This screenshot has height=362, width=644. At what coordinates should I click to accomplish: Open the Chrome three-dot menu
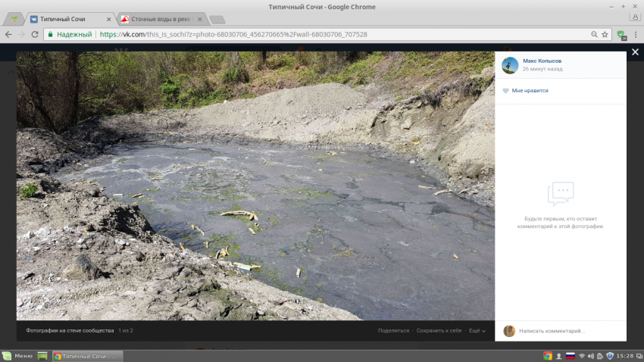click(634, 34)
